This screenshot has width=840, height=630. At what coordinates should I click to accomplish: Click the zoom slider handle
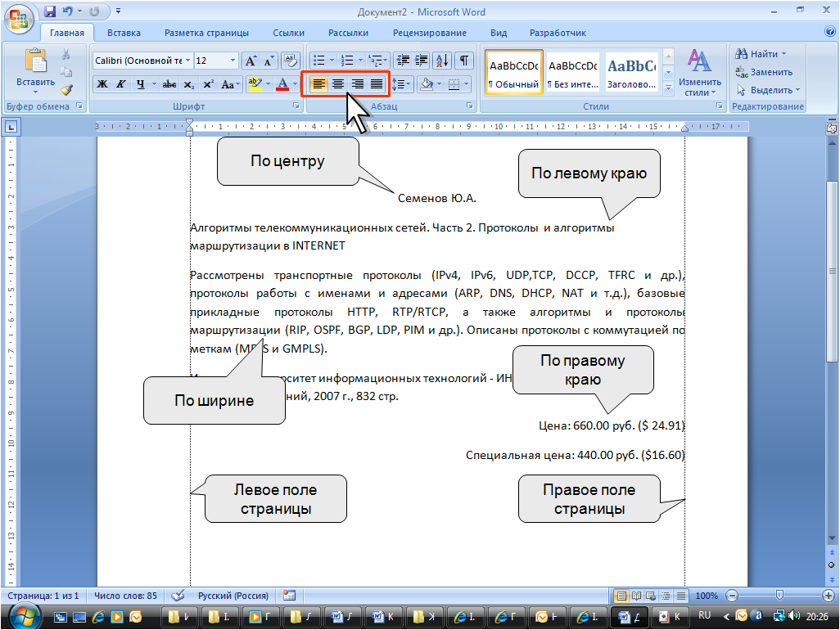click(779, 595)
